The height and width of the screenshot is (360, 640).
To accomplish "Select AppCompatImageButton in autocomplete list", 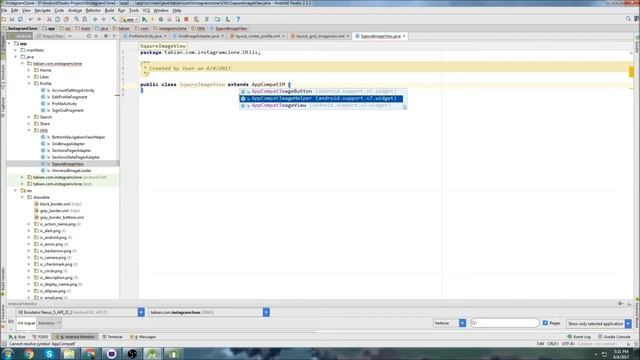I will 322,91.
